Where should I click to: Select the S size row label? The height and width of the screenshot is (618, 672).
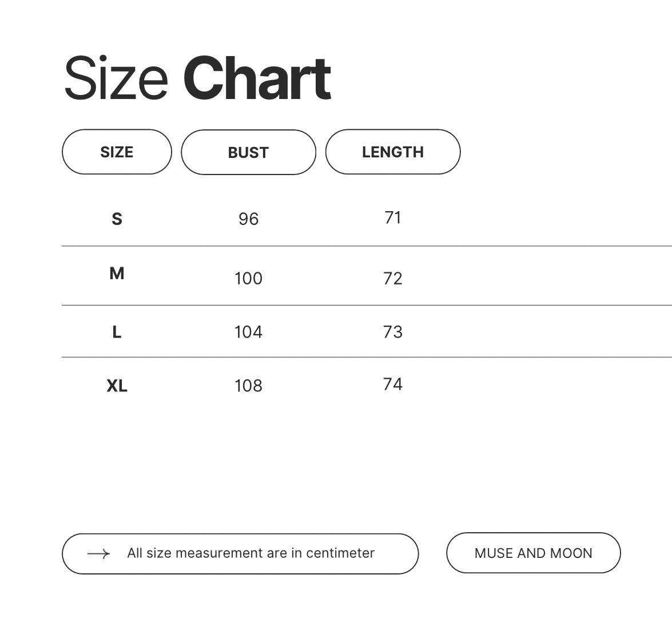(x=117, y=219)
